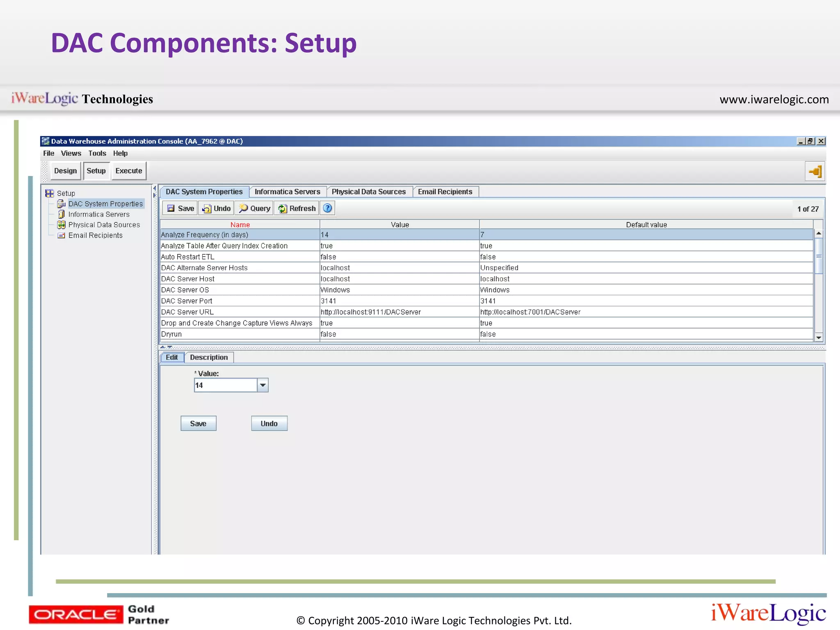Open the blue help question-mark icon
This screenshot has width=840, height=630.
tap(327, 208)
